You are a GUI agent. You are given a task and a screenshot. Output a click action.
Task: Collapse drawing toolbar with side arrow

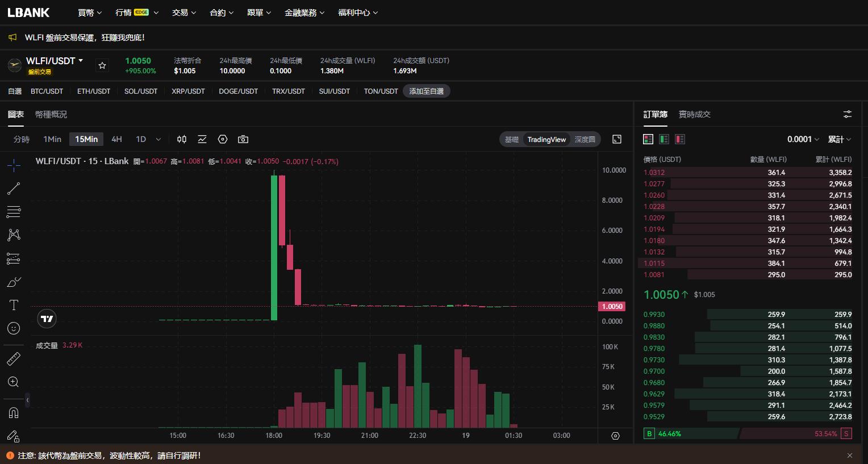tap(27, 400)
